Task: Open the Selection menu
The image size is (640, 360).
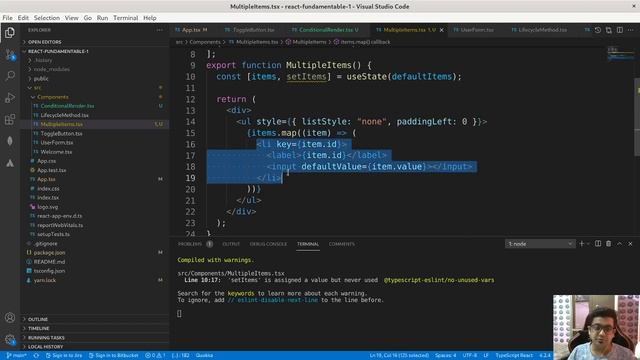Action: coord(47,18)
